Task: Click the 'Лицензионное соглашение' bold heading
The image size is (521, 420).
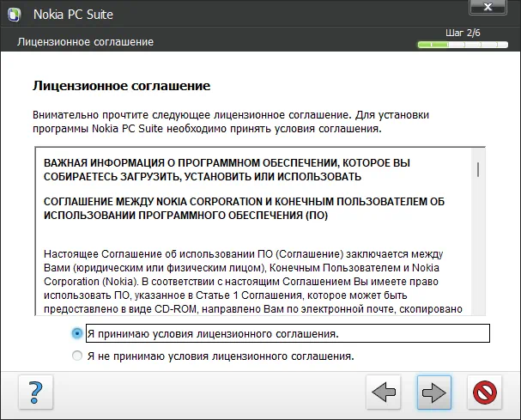Action: (x=121, y=86)
